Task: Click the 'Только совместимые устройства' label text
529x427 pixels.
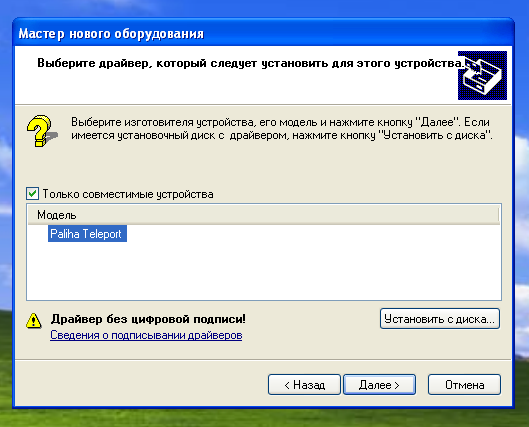Action: click(128, 194)
